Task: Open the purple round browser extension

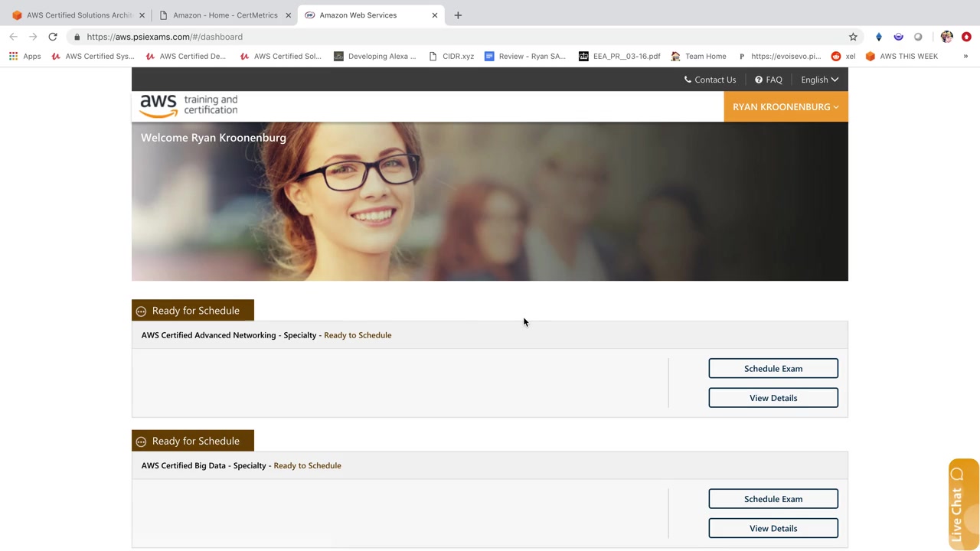Action: pyautogui.click(x=898, y=37)
